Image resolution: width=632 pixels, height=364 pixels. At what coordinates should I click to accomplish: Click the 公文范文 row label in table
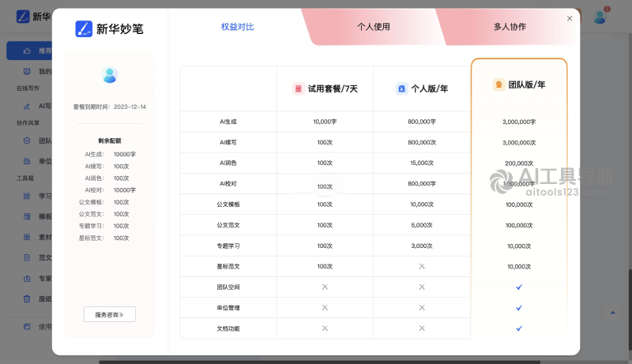[228, 225]
